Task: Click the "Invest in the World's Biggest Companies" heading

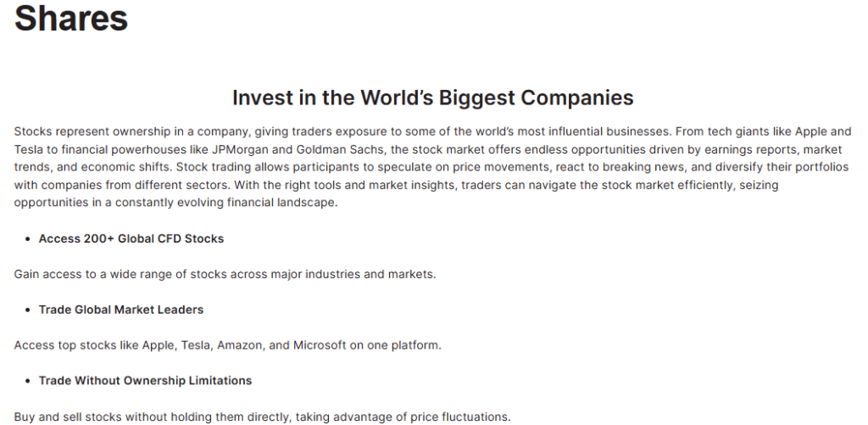Action: pyautogui.click(x=433, y=98)
